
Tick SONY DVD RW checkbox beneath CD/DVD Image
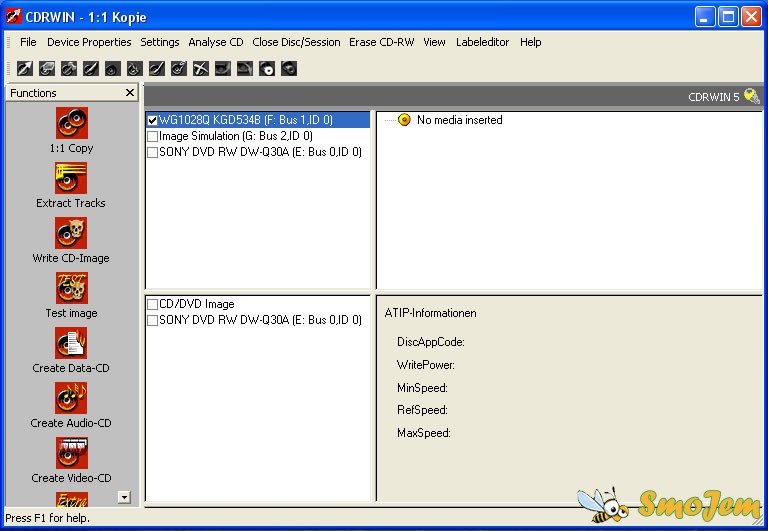pyautogui.click(x=152, y=320)
